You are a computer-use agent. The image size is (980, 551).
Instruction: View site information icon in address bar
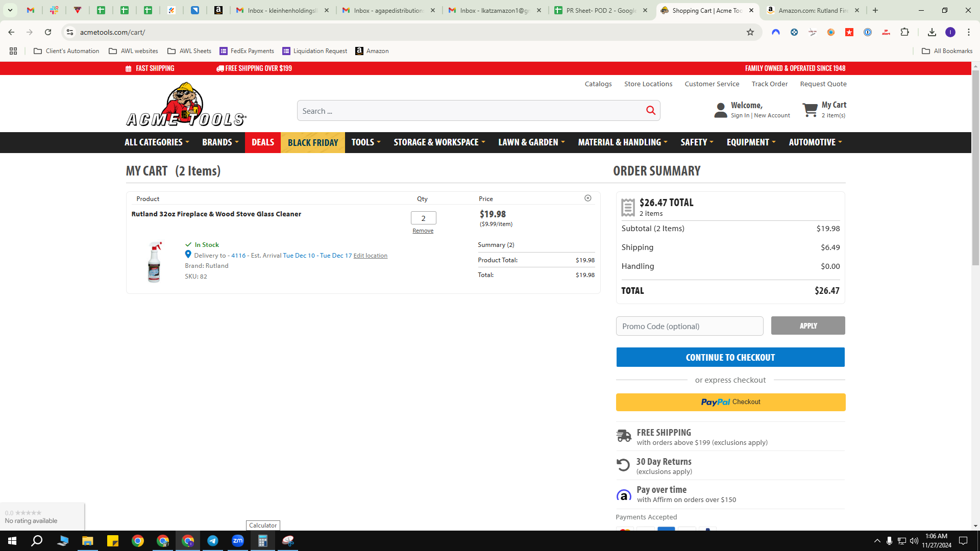point(70,32)
